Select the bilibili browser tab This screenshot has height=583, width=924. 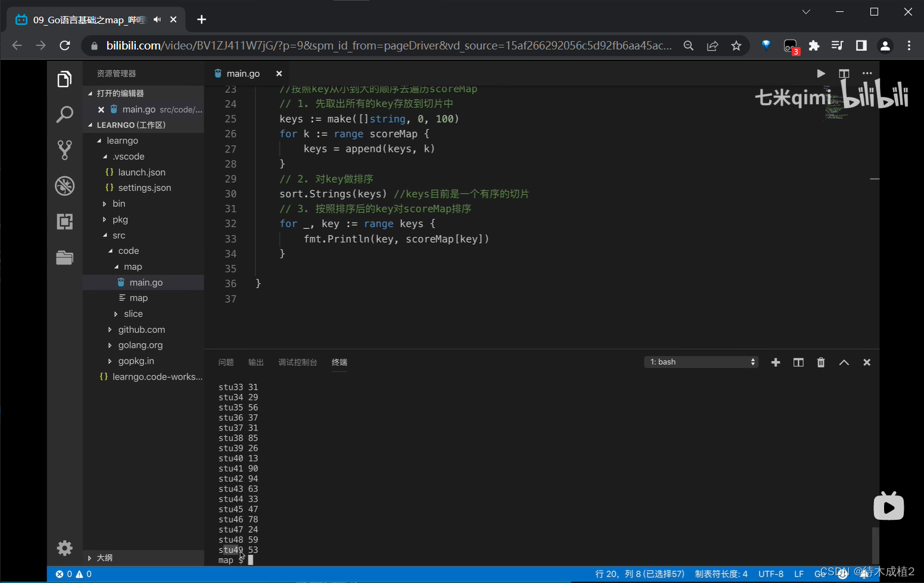[x=95, y=20]
